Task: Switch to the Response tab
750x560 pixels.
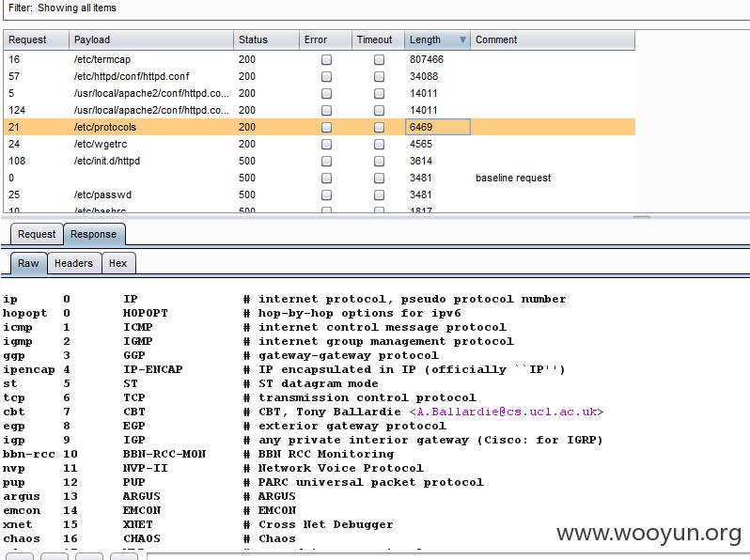Action: [x=94, y=234]
